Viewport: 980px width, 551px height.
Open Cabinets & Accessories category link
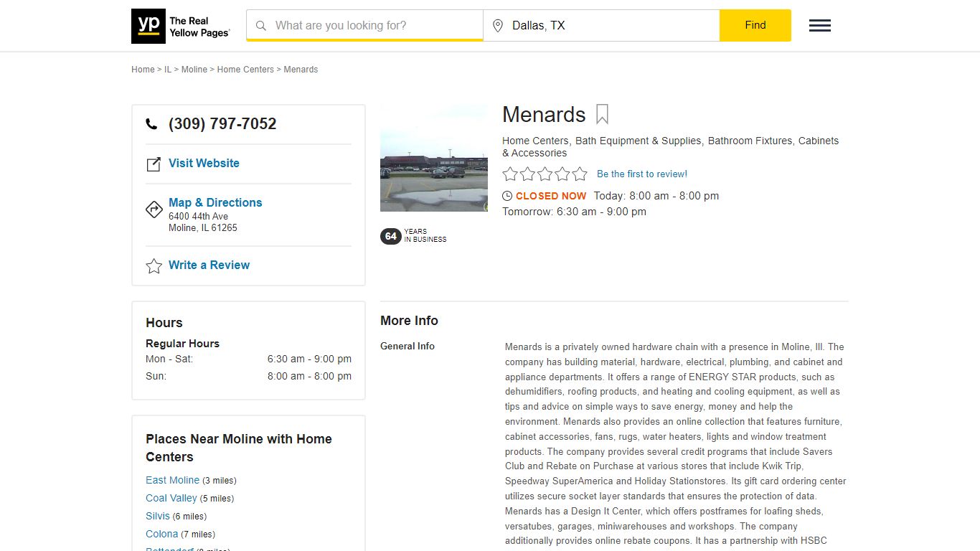(670, 147)
